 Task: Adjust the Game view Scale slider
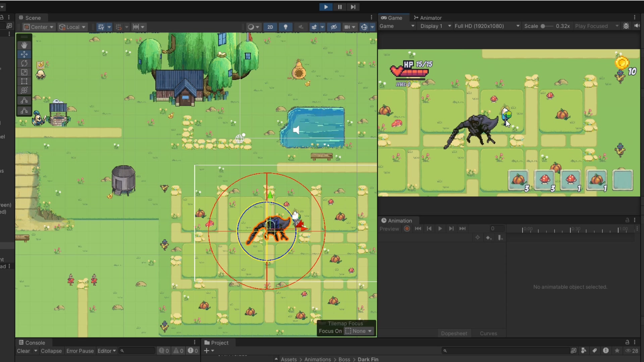(547, 26)
